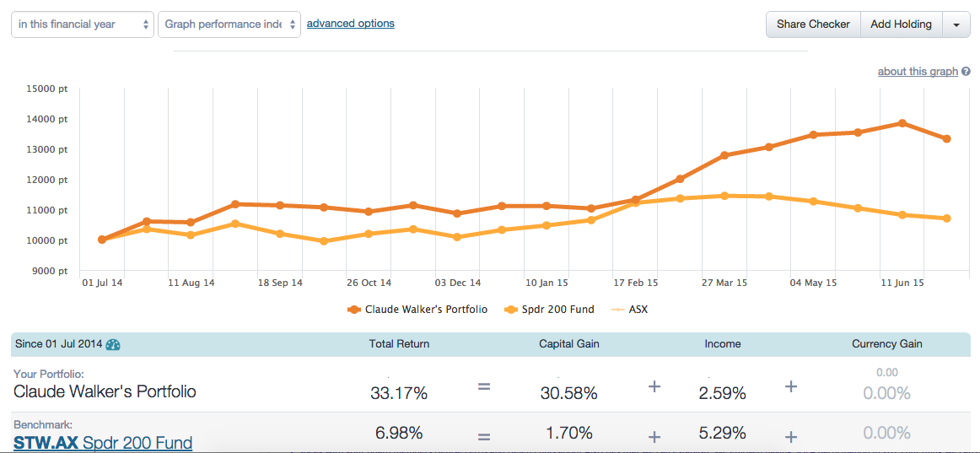Viewport: 980px width, 453px height.
Task: Open the "Graph performance index" dropdown
Action: [x=229, y=24]
